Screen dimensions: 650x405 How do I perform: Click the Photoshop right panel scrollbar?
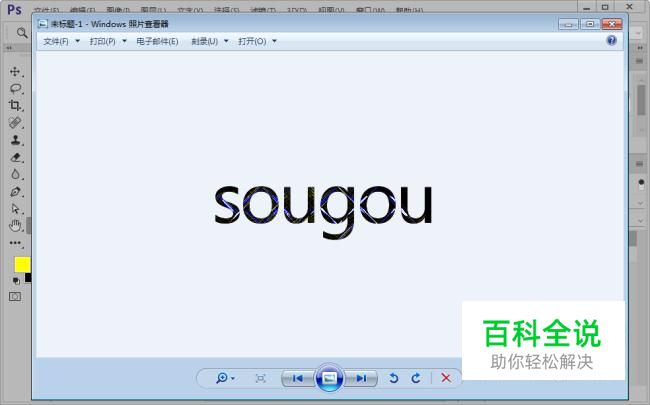(641, 99)
